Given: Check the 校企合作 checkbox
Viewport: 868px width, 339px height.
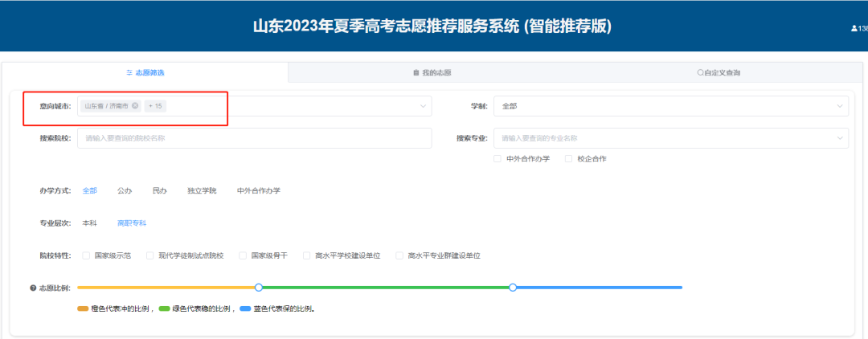Looking at the screenshot, I should [569, 159].
